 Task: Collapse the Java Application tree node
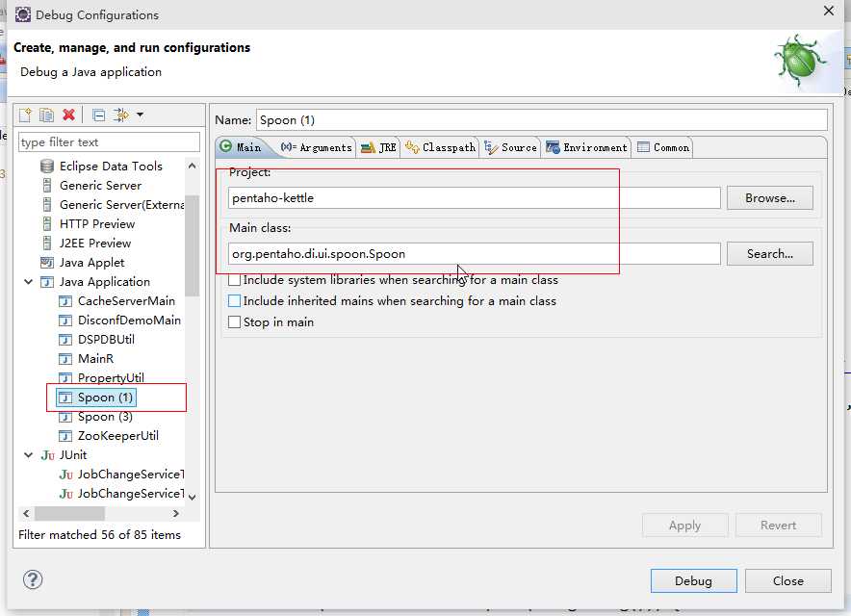[x=28, y=282]
